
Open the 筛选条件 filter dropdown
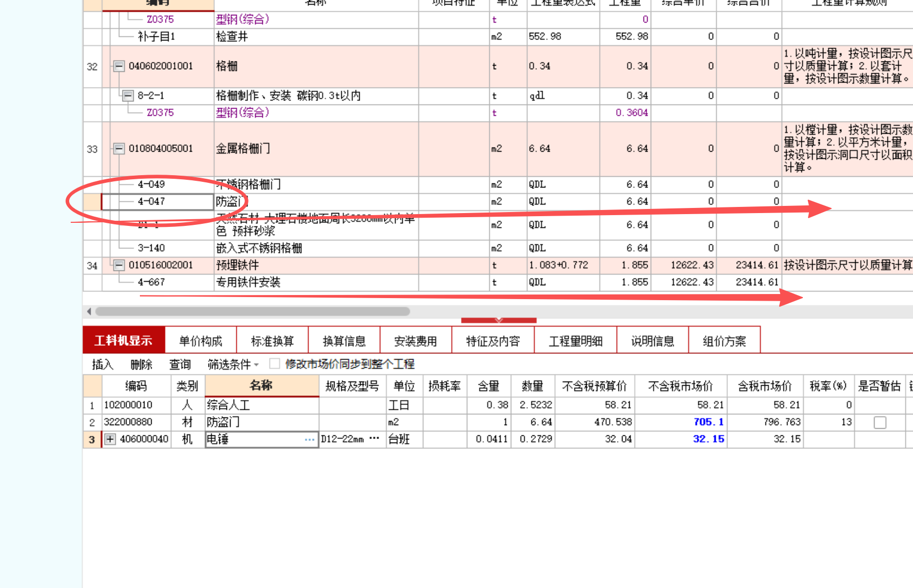click(x=257, y=365)
